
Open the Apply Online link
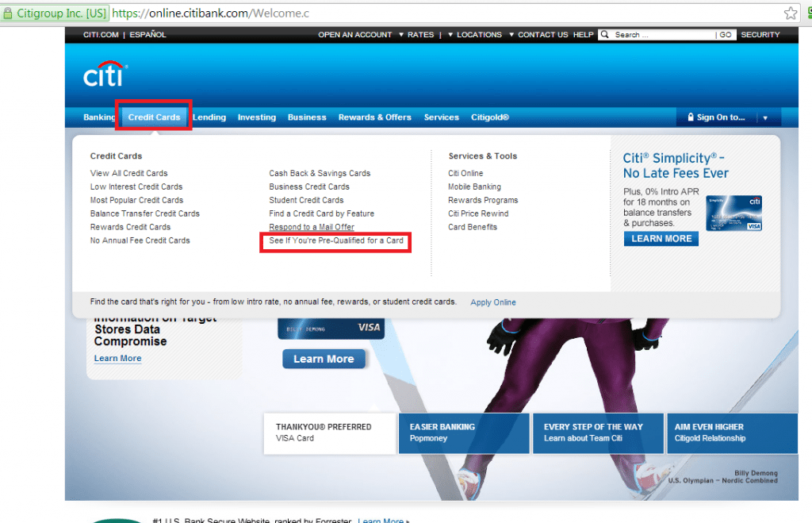coord(492,302)
